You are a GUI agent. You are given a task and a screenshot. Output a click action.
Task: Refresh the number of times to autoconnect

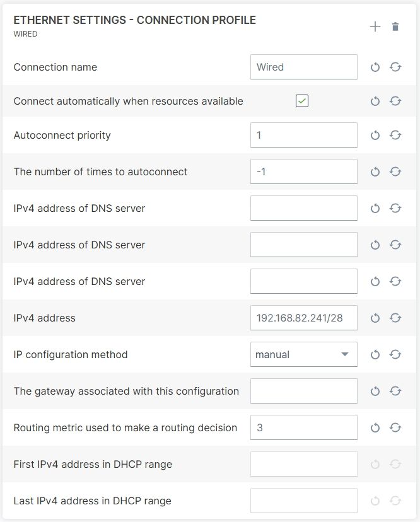click(x=395, y=171)
